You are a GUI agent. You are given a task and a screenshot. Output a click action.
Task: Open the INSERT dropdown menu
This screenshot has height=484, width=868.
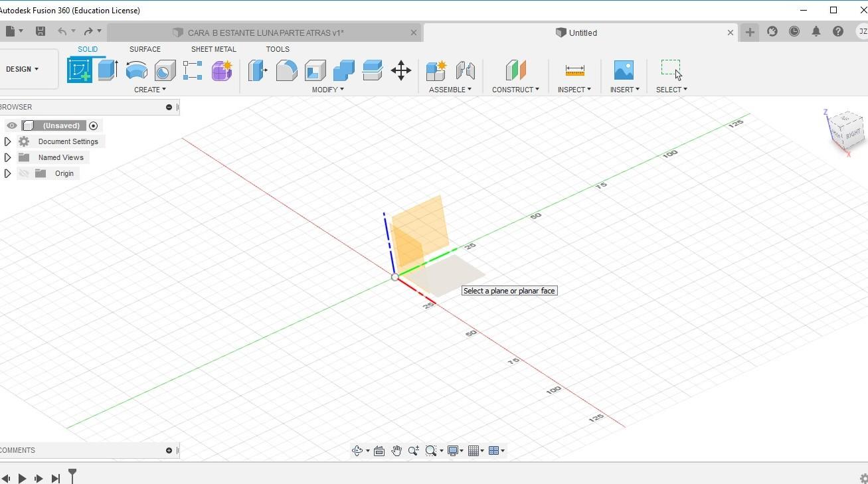[625, 90]
